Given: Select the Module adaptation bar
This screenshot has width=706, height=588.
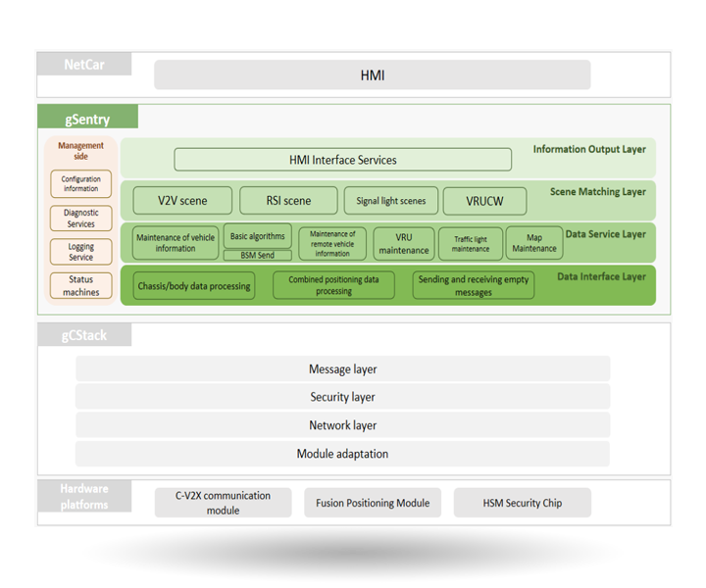Looking at the screenshot, I should pos(342,454).
